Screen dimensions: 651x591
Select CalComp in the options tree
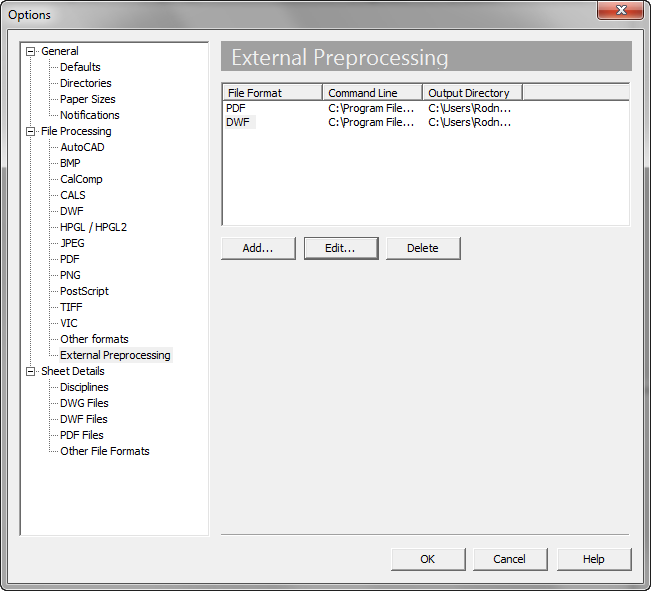[x=81, y=179]
